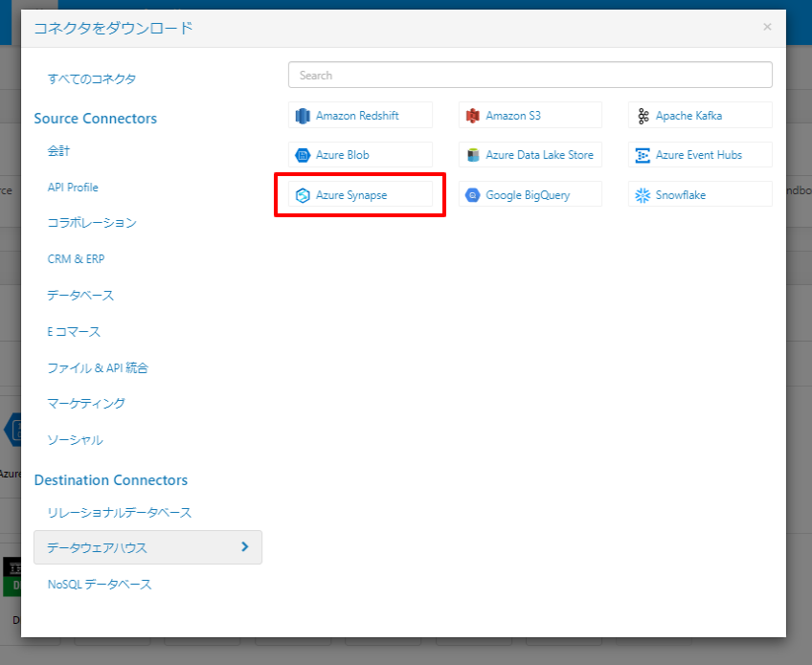
Task: Show すべてのコネクタ list
Action: [x=92, y=78]
